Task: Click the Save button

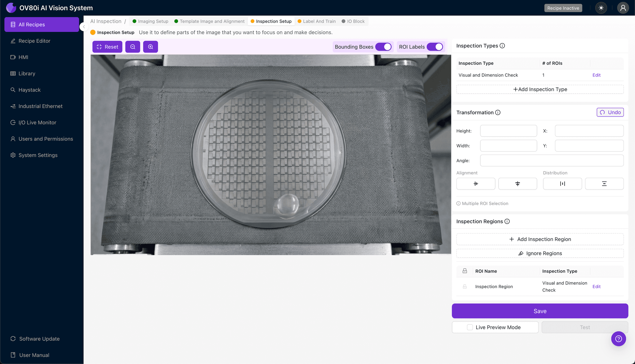Action: 540,311
